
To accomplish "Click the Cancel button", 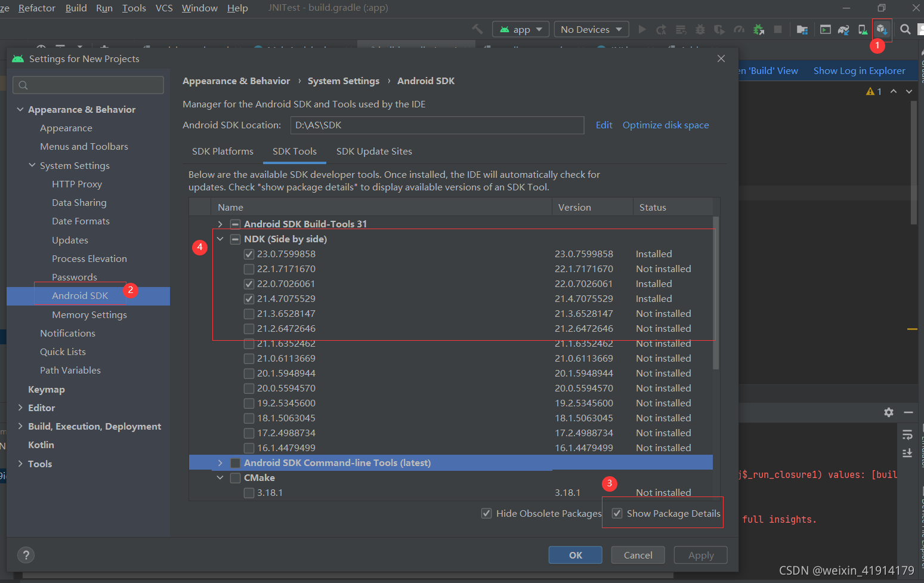I will pos(638,555).
